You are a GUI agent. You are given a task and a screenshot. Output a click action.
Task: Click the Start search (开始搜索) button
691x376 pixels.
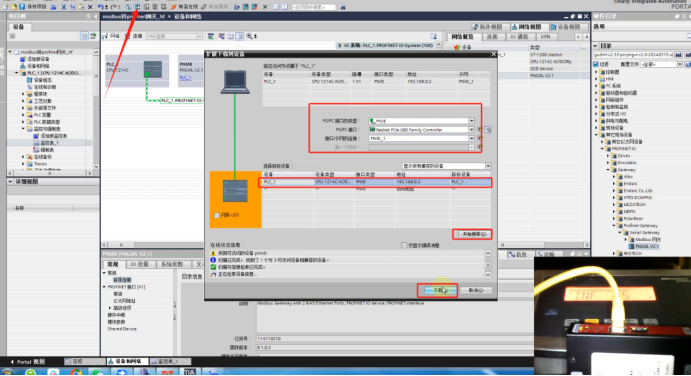tap(472, 234)
